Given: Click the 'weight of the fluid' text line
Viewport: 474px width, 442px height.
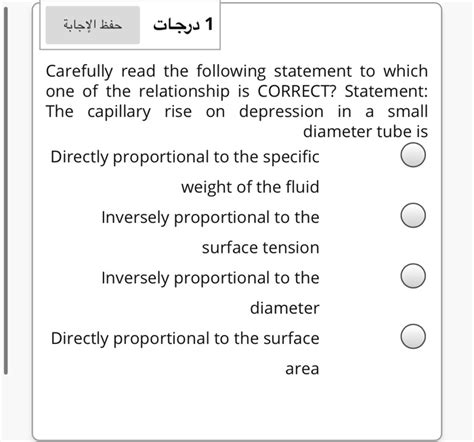Looking at the screenshot, I should click(x=250, y=187).
